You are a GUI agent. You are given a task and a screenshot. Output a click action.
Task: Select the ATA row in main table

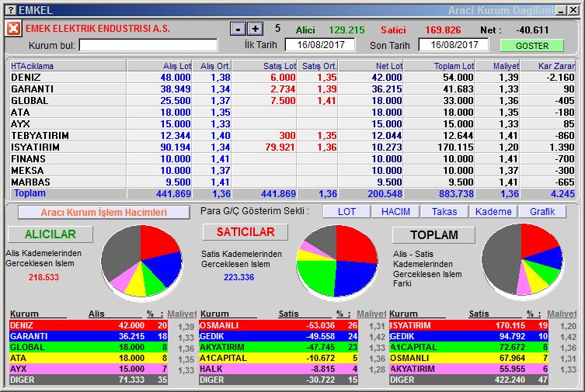pyautogui.click(x=292, y=112)
